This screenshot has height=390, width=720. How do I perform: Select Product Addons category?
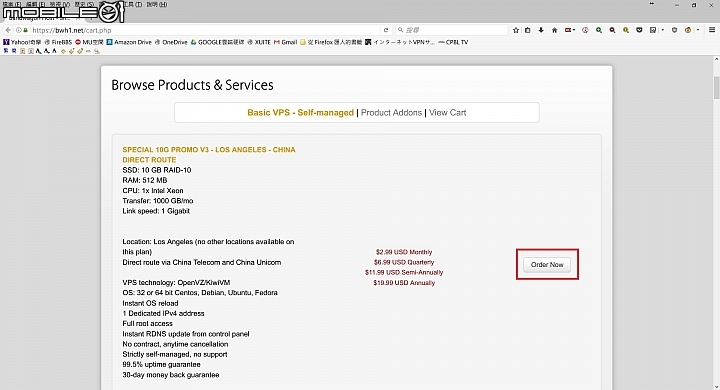point(391,113)
